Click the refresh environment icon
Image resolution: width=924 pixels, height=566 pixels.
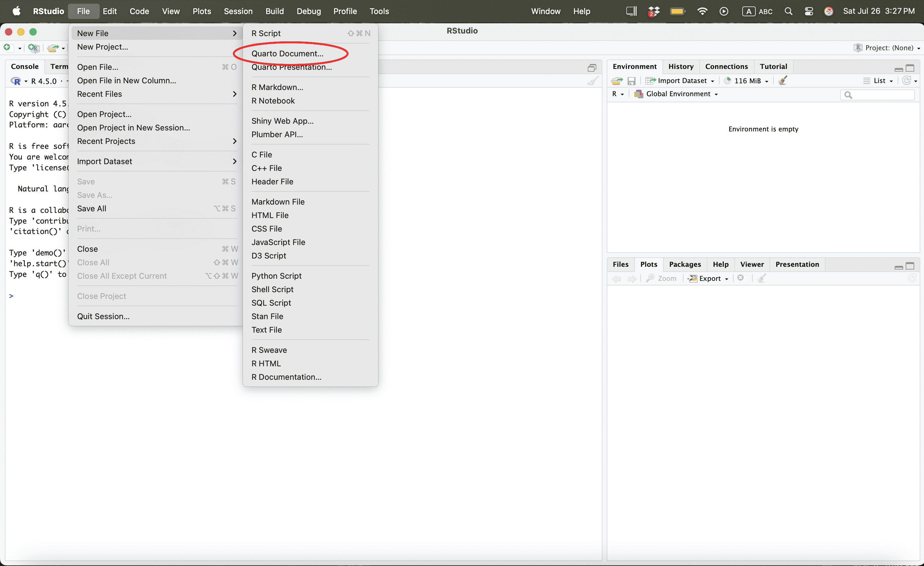pos(906,81)
